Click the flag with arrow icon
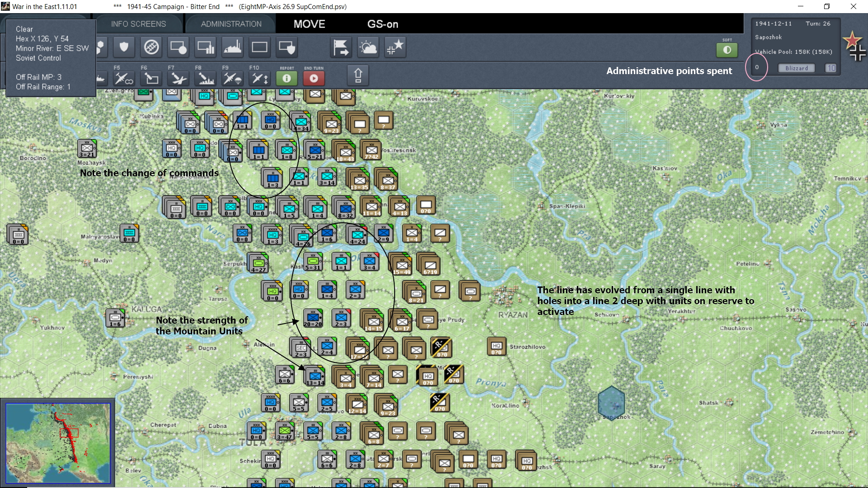The width and height of the screenshot is (868, 488). [x=341, y=47]
